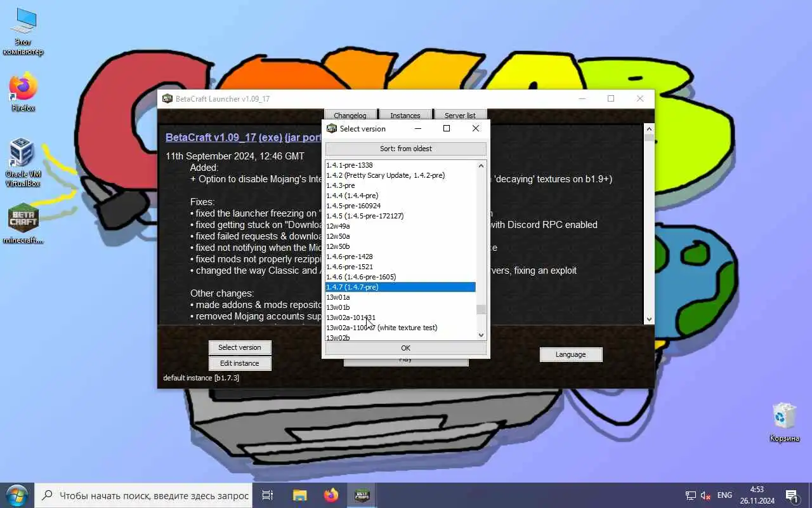
Task: Open the network tray icon
Action: (691, 495)
